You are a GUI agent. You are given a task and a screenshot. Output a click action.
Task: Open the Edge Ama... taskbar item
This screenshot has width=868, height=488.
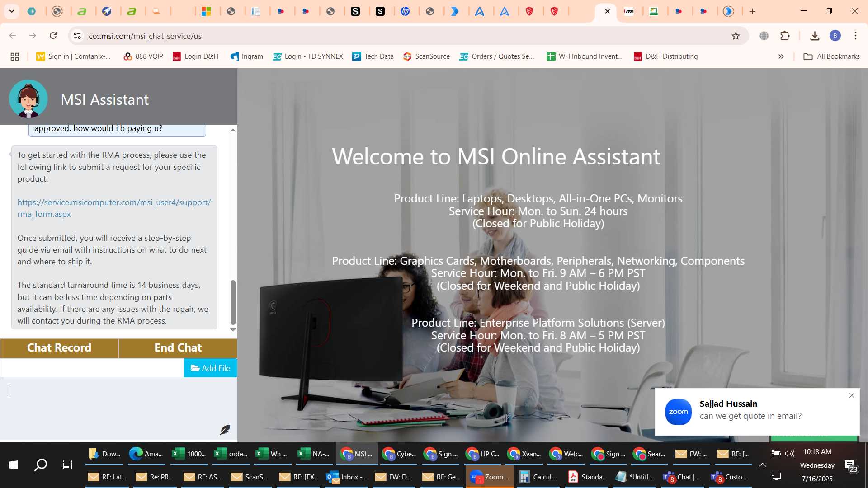[x=146, y=454]
